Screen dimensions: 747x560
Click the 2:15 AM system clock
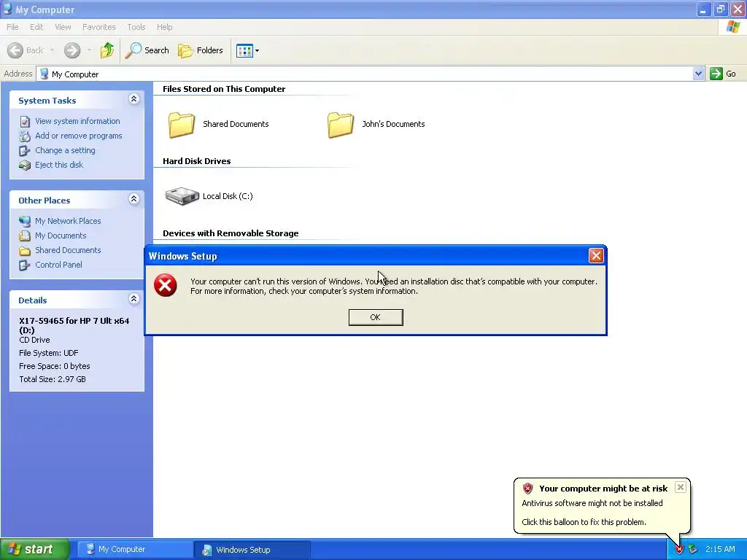click(x=720, y=550)
